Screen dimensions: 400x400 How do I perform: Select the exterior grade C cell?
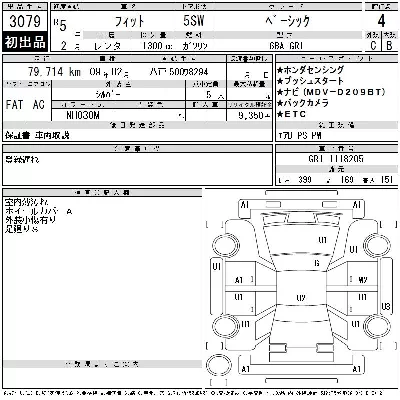(x=373, y=45)
